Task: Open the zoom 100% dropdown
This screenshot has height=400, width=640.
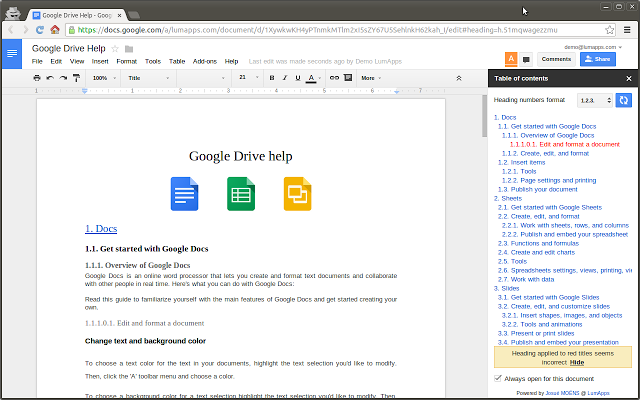Action: coord(103,78)
